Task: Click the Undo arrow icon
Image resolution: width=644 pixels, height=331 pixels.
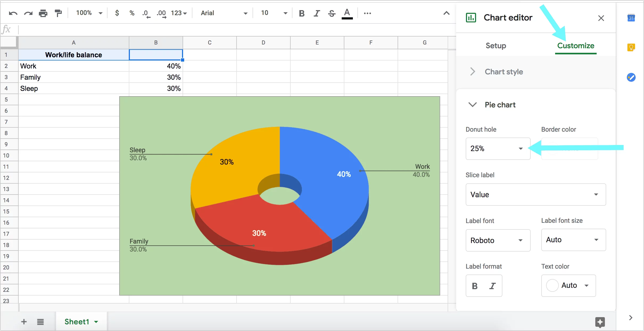Action: point(13,13)
